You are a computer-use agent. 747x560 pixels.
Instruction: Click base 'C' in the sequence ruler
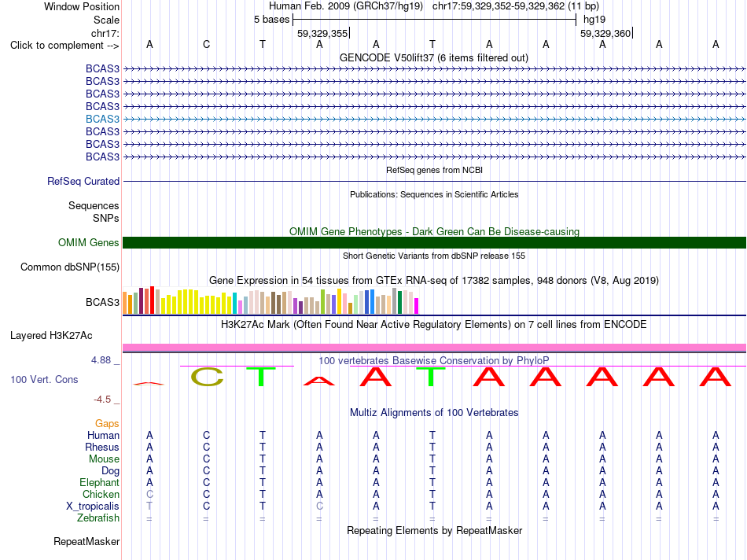pos(206,44)
